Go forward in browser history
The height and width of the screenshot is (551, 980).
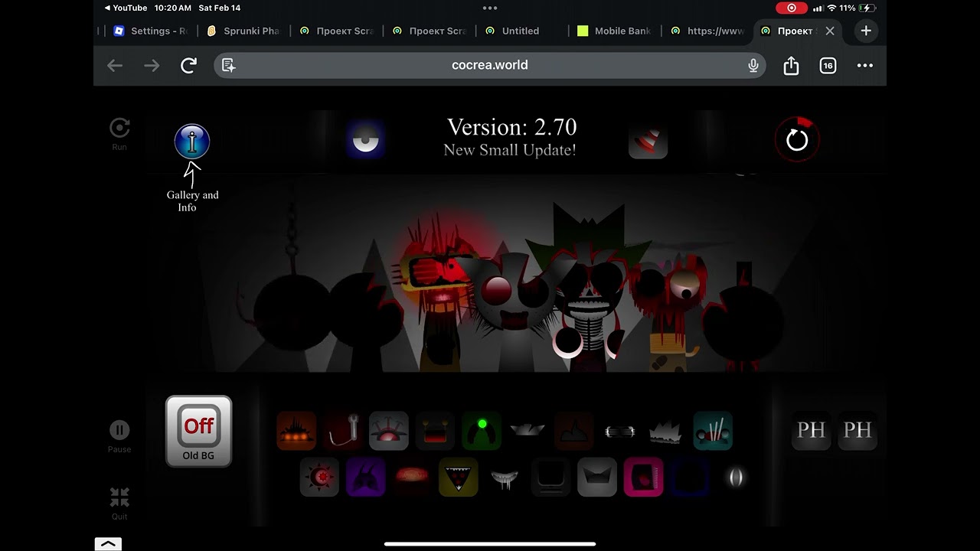152,66
